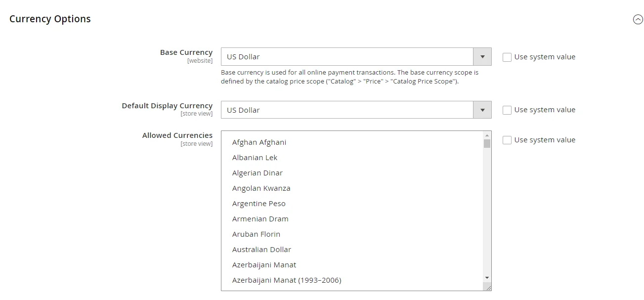Check Use system value for Default Display Currency

pyautogui.click(x=507, y=110)
